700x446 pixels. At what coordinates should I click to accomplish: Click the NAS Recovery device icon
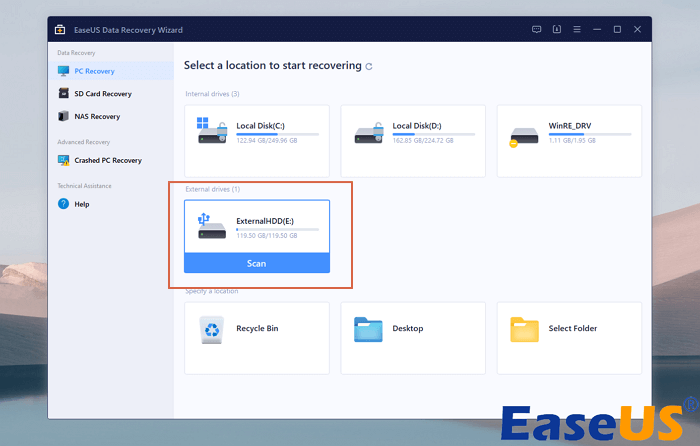(x=63, y=116)
